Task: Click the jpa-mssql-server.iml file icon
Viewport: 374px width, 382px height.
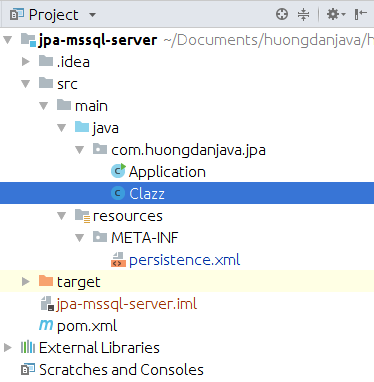Action: tap(47, 304)
